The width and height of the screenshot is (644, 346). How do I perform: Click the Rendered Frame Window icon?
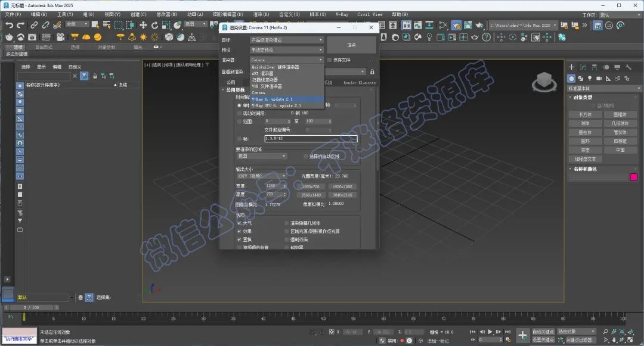click(x=468, y=26)
